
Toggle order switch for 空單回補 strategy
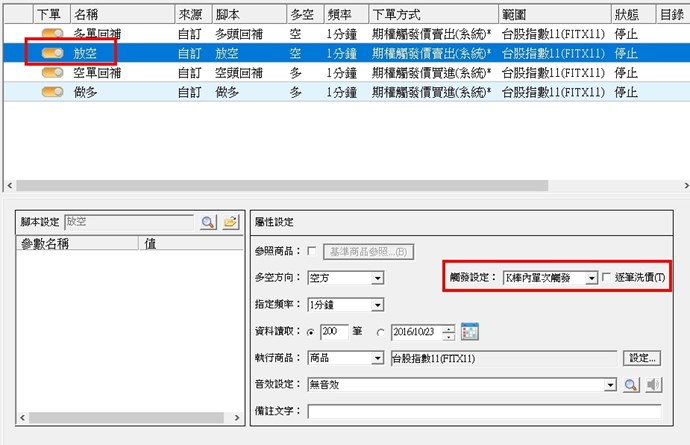tap(53, 72)
